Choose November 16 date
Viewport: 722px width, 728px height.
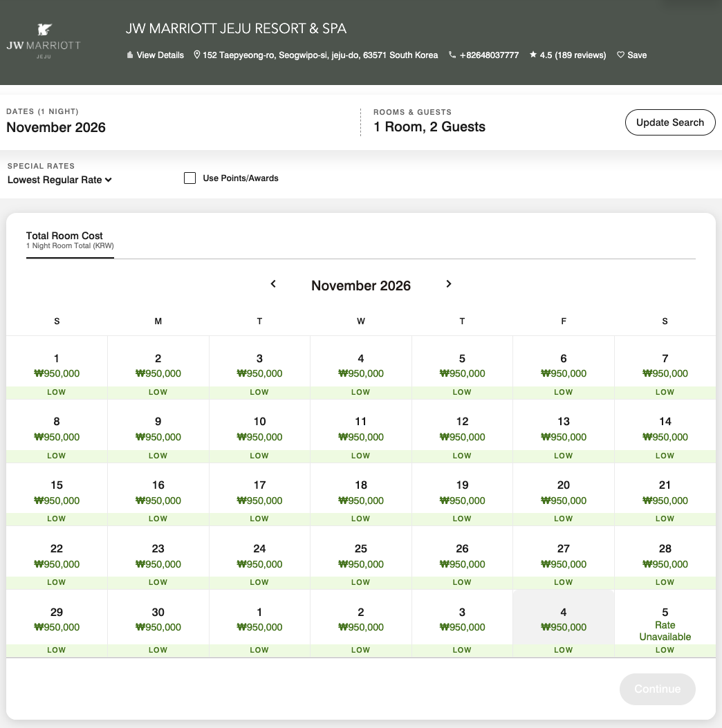(158, 494)
